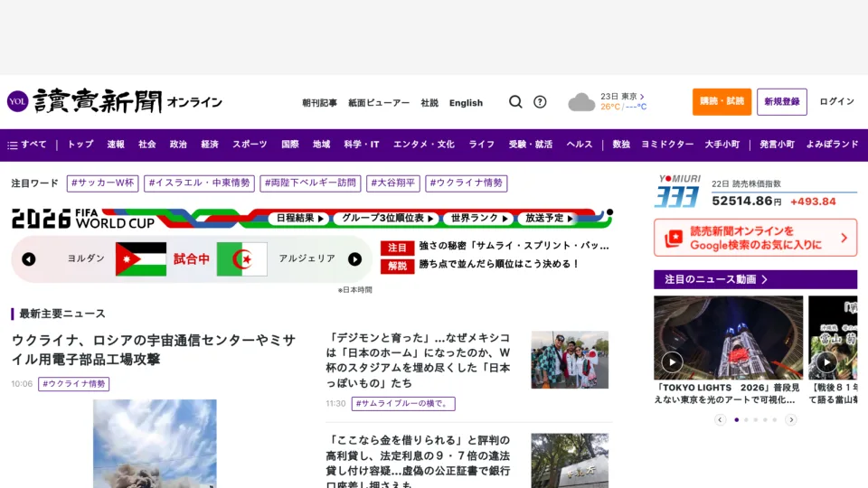Select the fourth carousel dot
The width and height of the screenshot is (868, 488).
[x=765, y=420]
